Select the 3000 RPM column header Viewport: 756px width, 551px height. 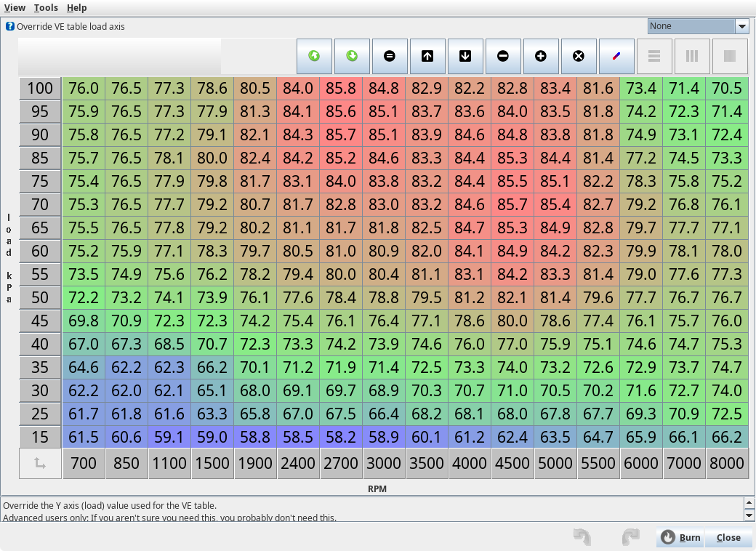coord(383,464)
